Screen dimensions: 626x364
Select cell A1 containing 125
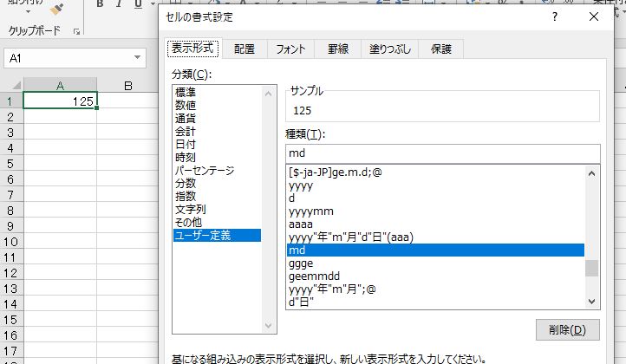[60, 101]
